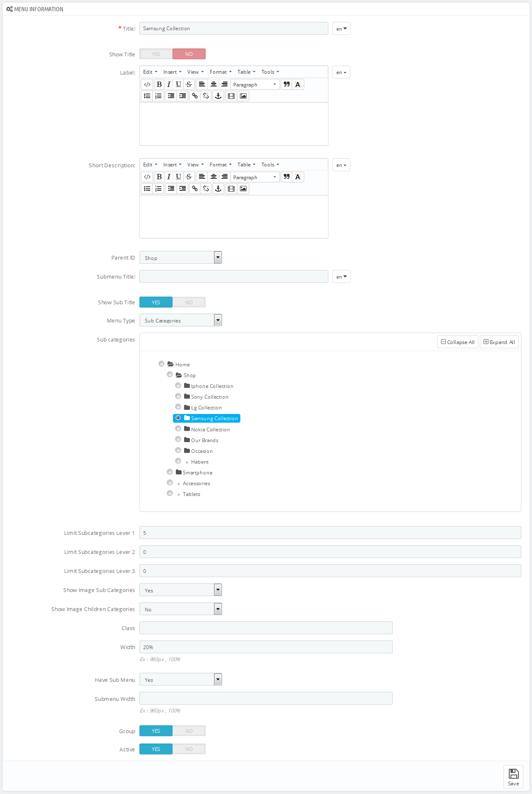Set Show Title toggle to YES
Screen dimensions: 532x794
[x=156, y=54]
